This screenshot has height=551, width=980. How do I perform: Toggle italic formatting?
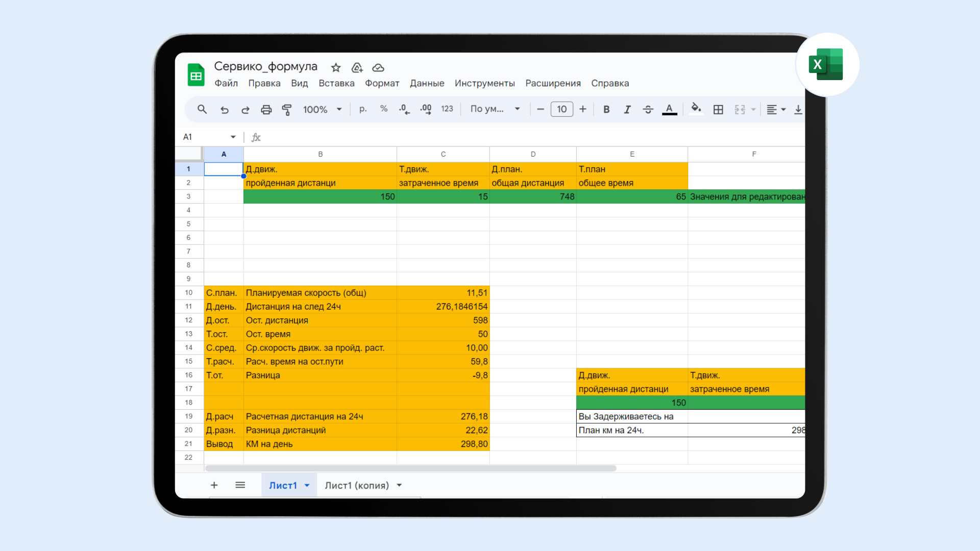pos(627,109)
